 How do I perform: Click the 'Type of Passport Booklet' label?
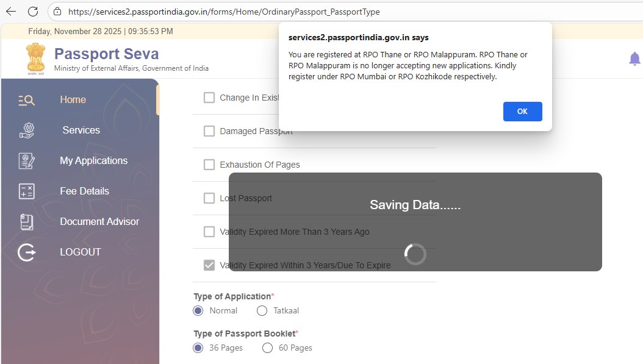click(x=245, y=334)
